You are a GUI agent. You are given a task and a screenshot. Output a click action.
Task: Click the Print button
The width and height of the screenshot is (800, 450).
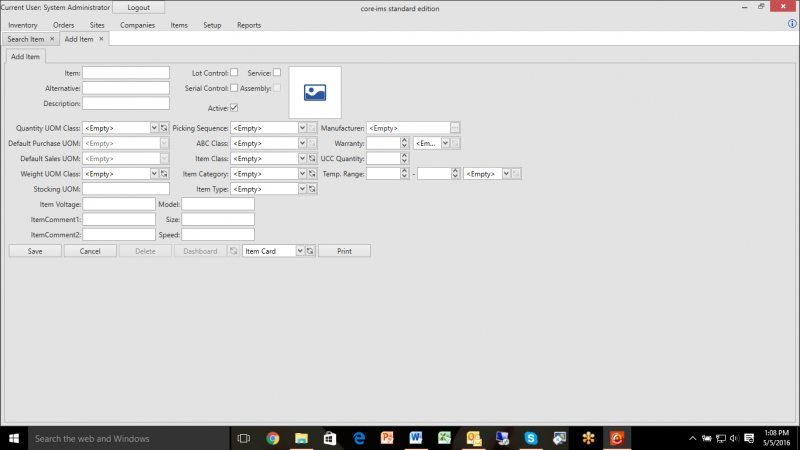pos(344,251)
